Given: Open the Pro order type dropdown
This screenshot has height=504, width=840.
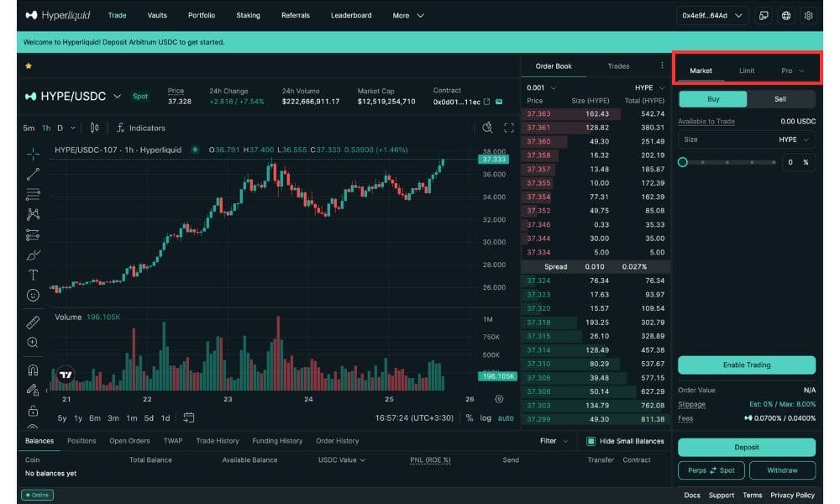Looking at the screenshot, I should click(x=792, y=71).
